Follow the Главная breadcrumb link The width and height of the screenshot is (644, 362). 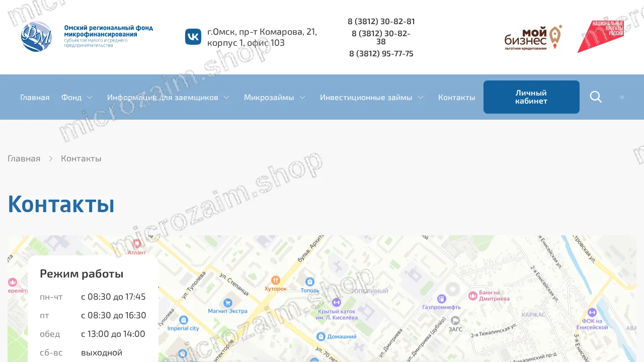click(x=24, y=158)
